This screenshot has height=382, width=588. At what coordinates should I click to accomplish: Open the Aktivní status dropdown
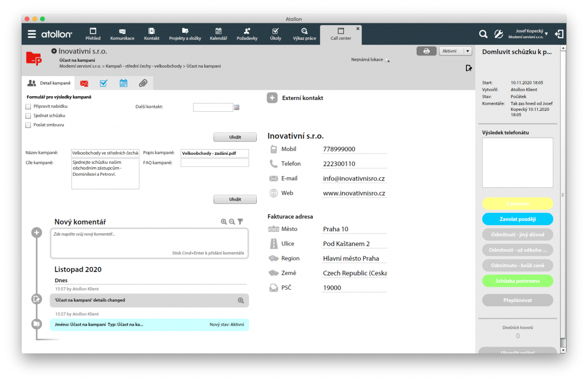[x=467, y=51]
